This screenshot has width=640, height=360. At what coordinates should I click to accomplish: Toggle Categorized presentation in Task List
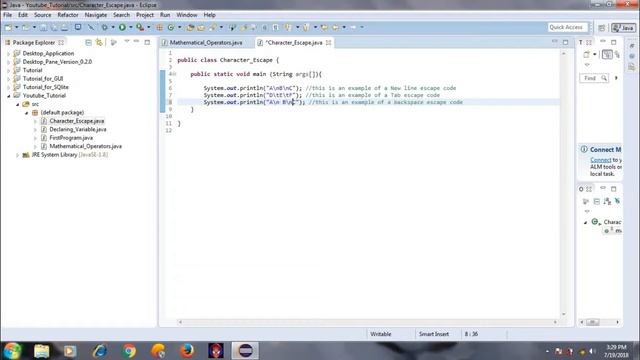pos(607,54)
